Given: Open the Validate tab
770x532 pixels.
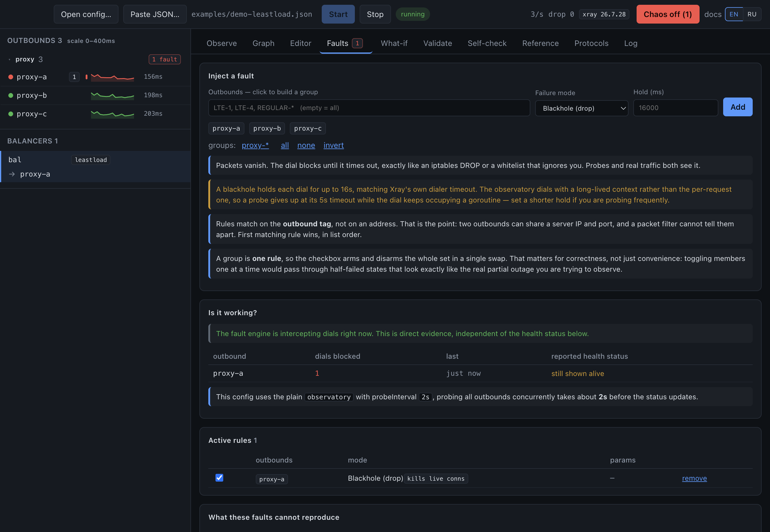Looking at the screenshot, I should (x=438, y=43).
